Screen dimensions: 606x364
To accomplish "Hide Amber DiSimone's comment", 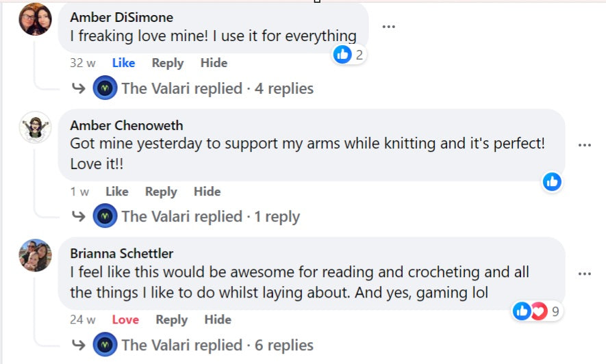I will pos(214,63).
